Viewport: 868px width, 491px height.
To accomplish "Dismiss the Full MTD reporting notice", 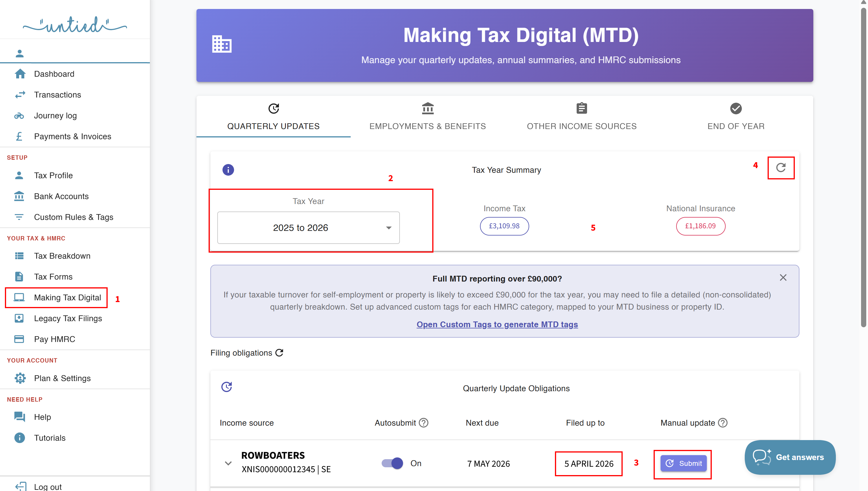I will pos(783,277).
